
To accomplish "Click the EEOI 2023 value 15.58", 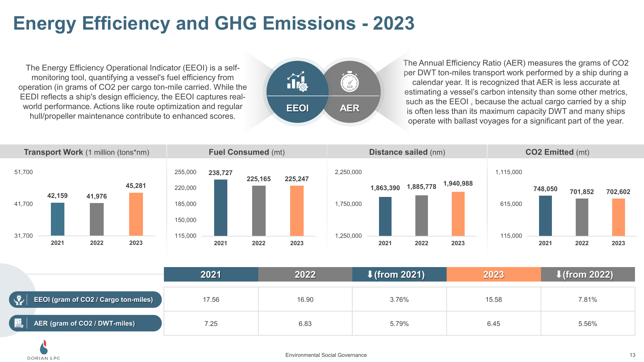I will click(494, 300).
